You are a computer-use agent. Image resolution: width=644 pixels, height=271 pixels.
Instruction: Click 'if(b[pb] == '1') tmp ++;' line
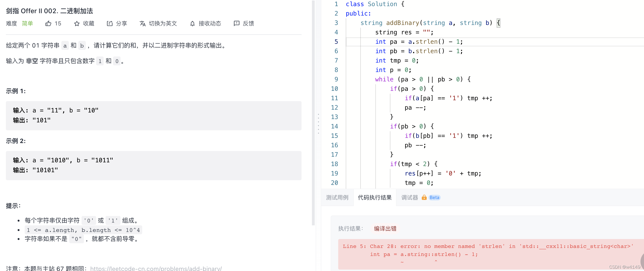[448, 136]
